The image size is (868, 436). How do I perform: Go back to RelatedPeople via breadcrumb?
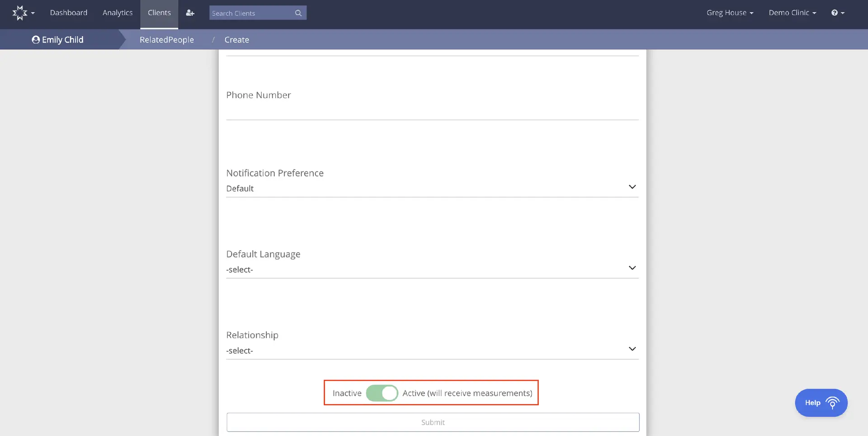(166, 39)
